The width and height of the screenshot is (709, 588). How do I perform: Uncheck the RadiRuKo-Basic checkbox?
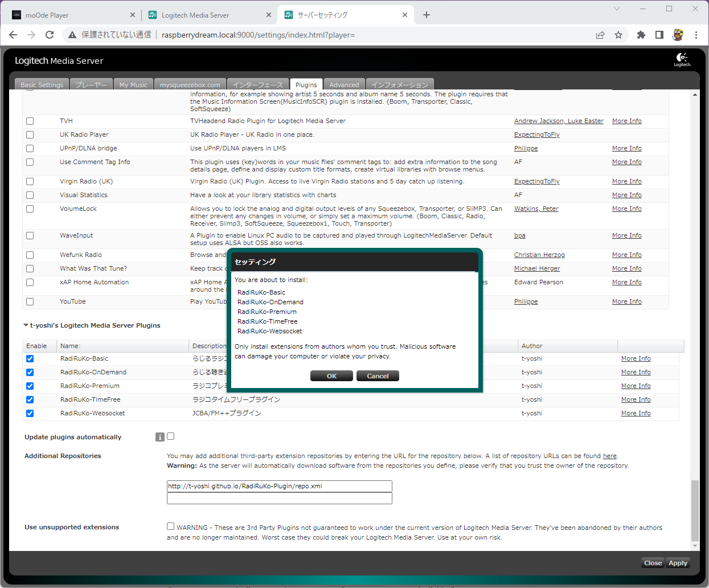pos(30,359)
